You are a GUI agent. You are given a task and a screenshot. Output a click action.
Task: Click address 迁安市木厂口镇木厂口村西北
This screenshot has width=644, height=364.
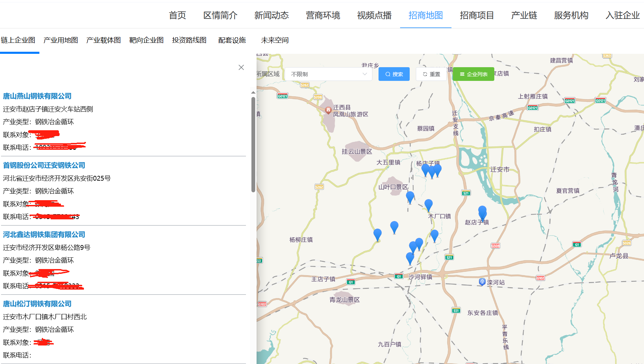45,317
